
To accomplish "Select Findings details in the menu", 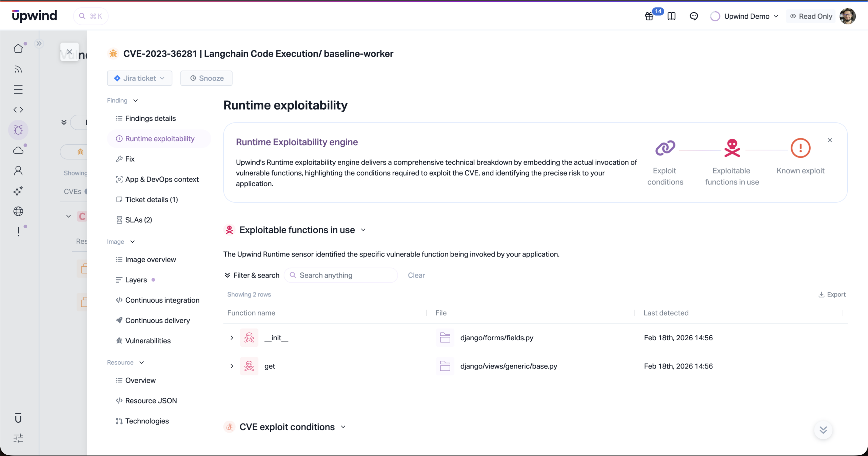I will coord(150,118).
